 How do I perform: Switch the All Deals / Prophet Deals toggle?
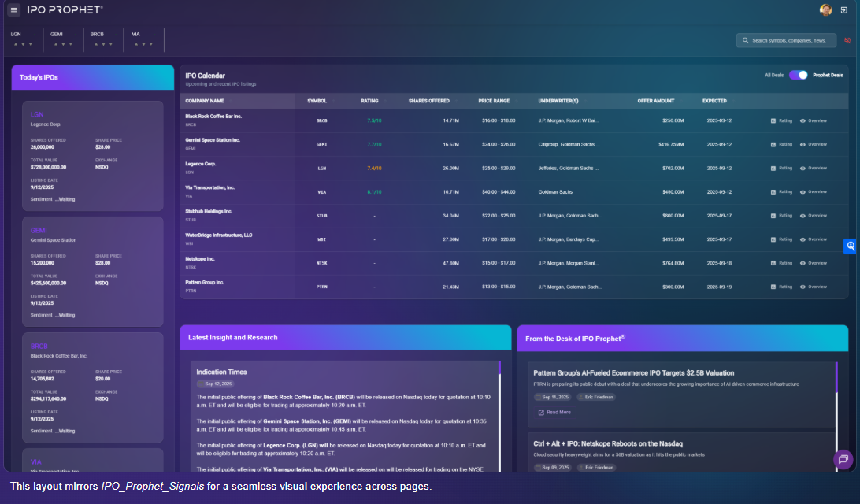click(x=798, y=75)
